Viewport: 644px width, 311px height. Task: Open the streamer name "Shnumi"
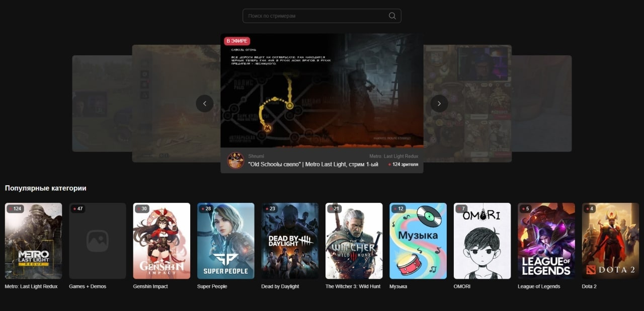[x=256, y=157]
